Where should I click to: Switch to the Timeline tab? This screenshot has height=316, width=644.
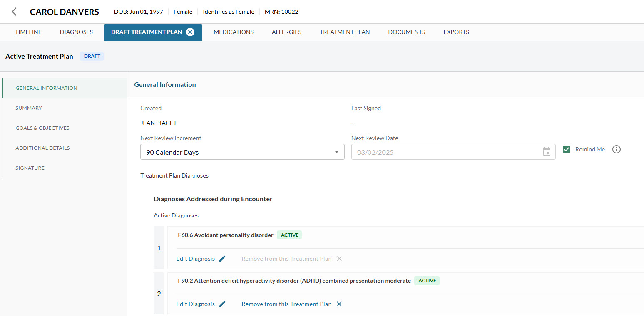click(x=28, y=32)
